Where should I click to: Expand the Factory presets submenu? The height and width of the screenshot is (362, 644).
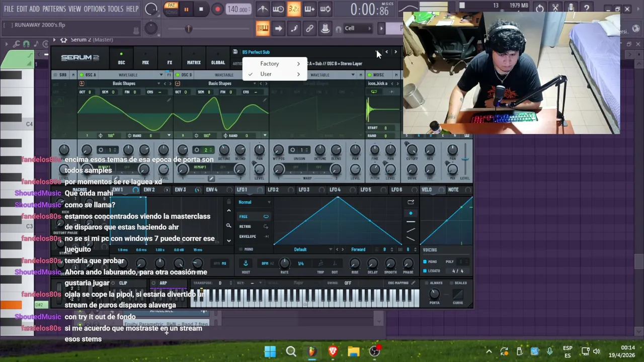click(274, 63)
